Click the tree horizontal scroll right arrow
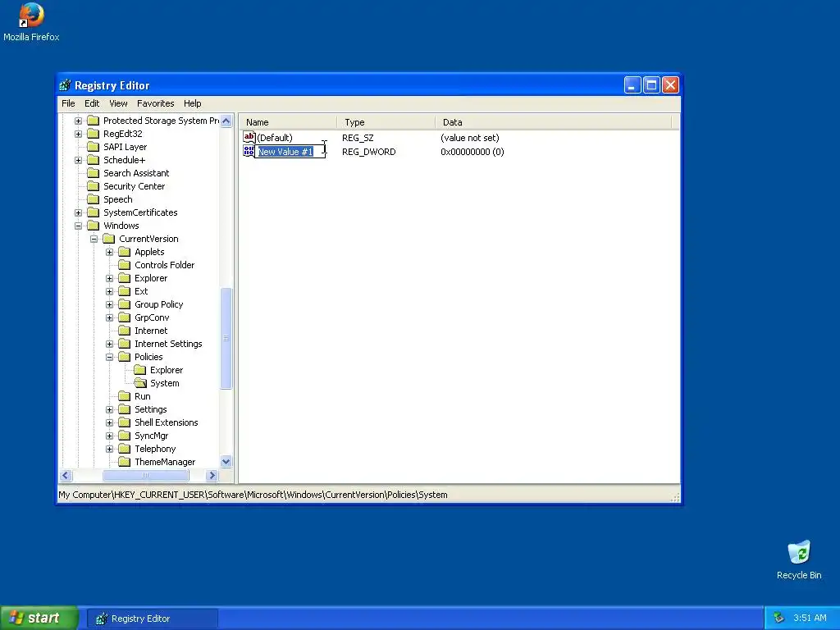The height and width of the screenshot is (630, 840). click(212, 475)
